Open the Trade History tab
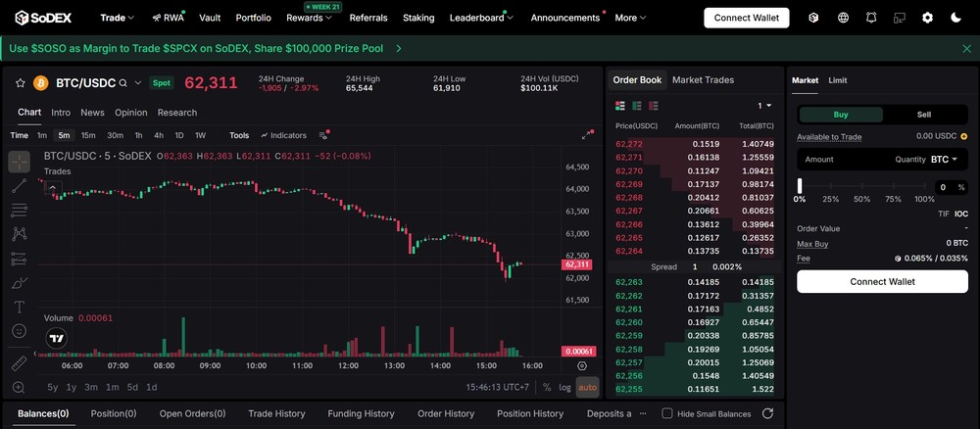980x429 pixels. tap(276, 413)
